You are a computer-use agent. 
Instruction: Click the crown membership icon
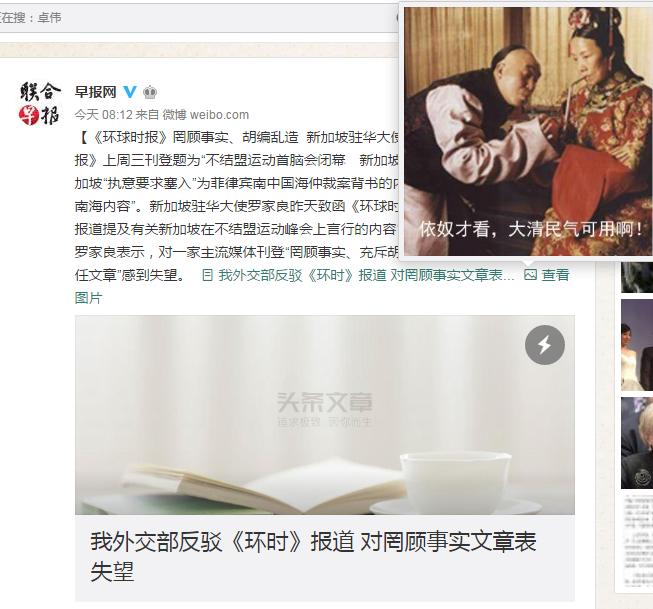(x=150, y=92)
